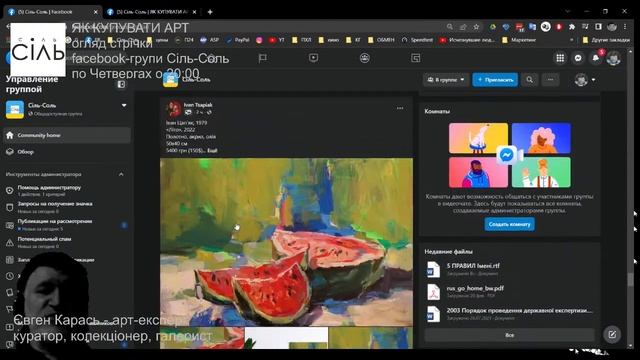Open the YT YouTube bookmark
Screen dimensions: 640x360
[277, 40]
